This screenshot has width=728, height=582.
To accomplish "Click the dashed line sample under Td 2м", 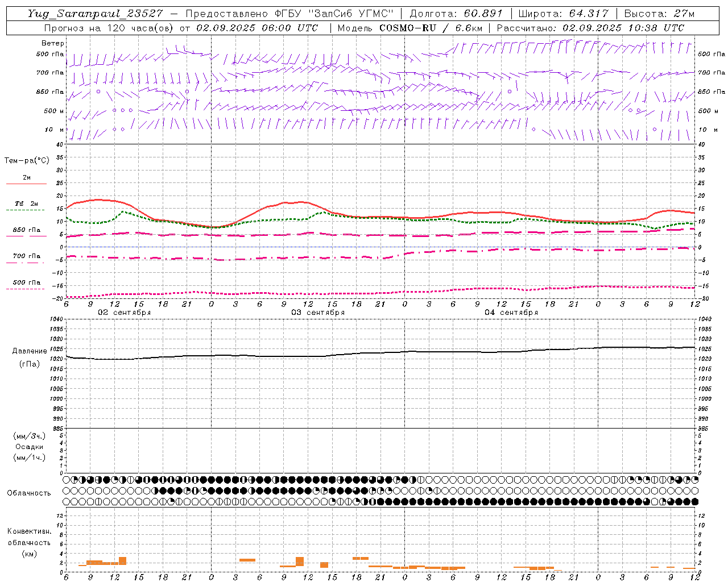I will pos(25,210).
